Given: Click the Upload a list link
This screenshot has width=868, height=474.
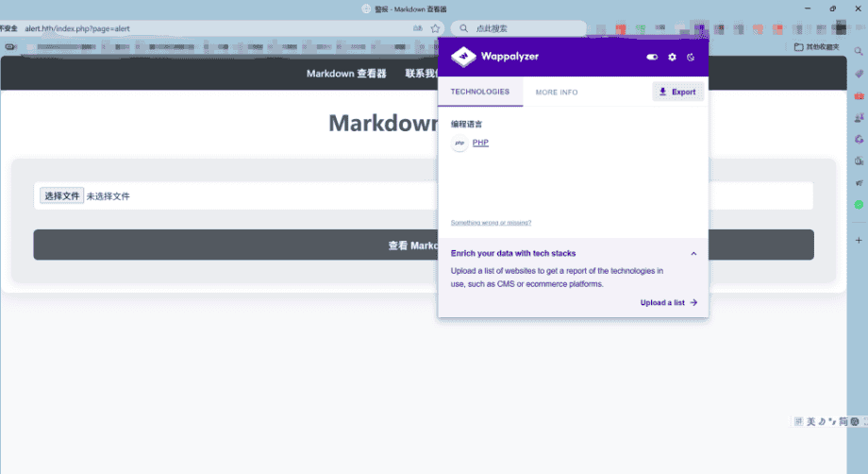Looking at the screenshot, I should click(x=668, y=303).
